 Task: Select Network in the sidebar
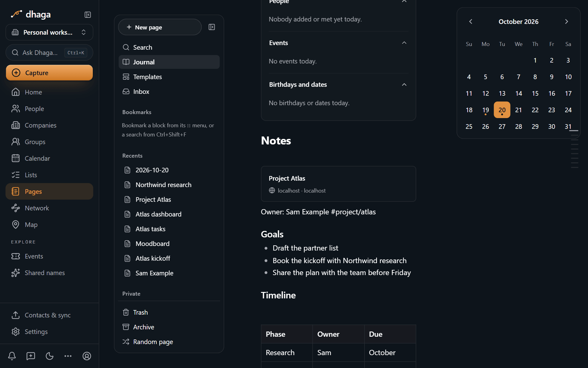click(x=49, y=208)
